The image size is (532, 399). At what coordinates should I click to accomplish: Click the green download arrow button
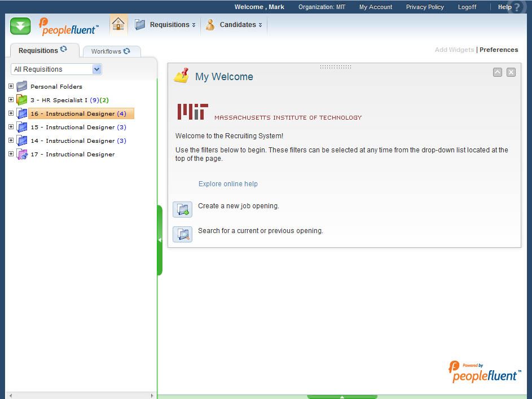point(20,26)
